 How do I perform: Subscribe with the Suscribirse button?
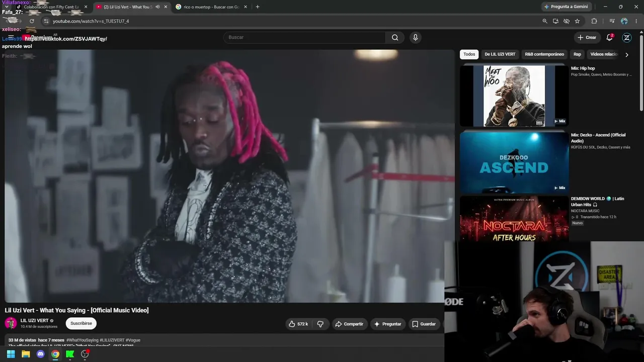click(x=81, y=323)
